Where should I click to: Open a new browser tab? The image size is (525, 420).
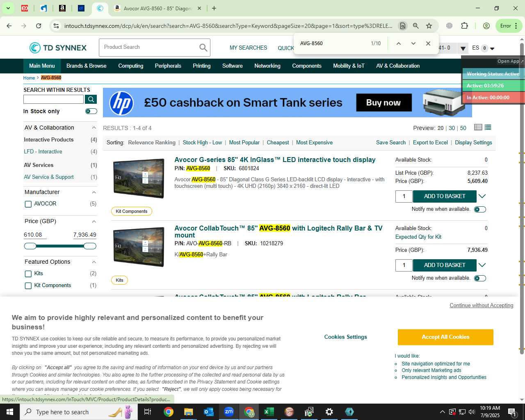[214, 8]
